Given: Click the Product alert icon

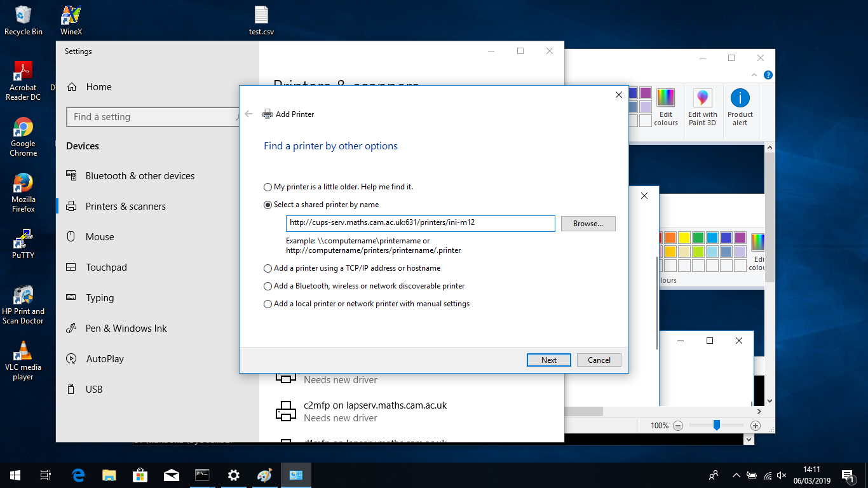Looking at the screenshot, I should pos(740,107).
